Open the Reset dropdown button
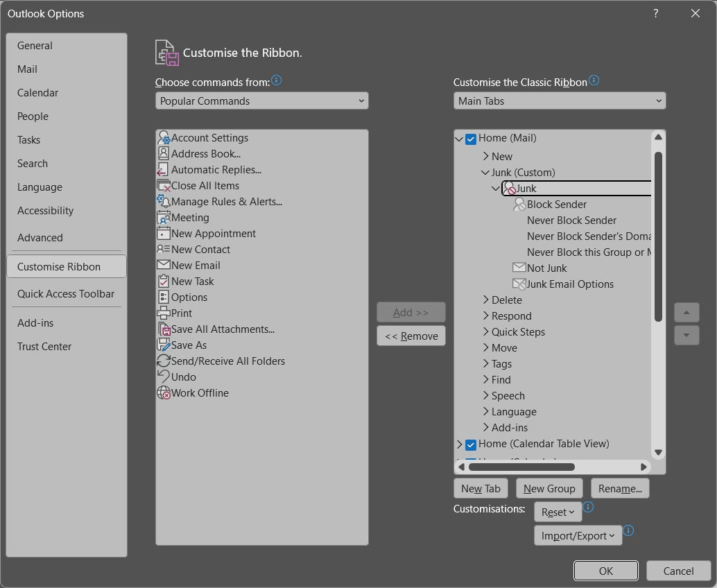 (558, 512)
